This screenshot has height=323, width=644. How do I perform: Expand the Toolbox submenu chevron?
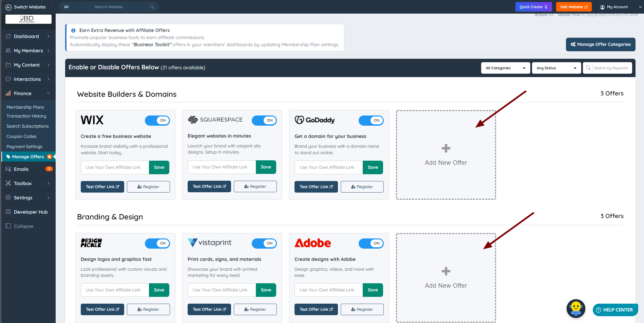(49, 183)
